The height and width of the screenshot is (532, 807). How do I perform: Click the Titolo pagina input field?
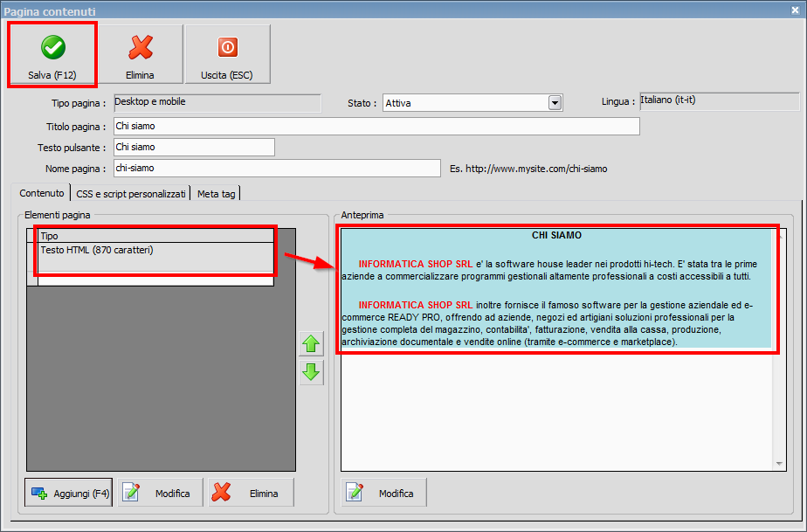[x=376, y=126]
